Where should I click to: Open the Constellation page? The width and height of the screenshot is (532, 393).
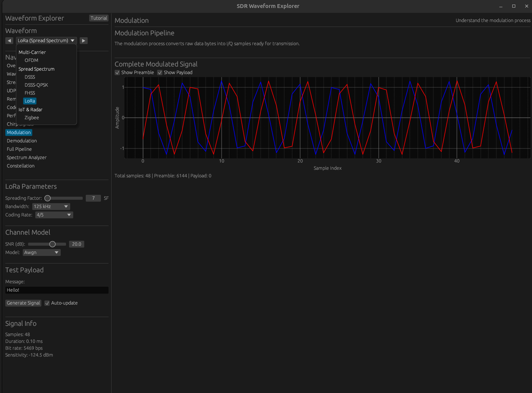[20, 166]
